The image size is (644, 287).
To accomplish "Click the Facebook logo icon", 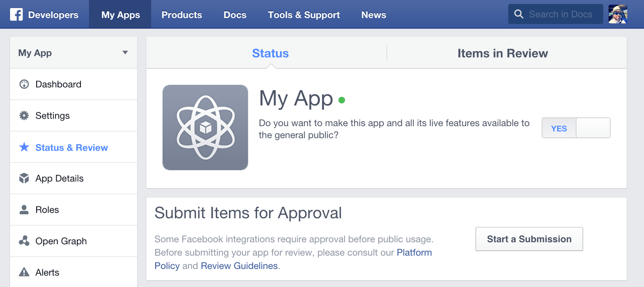I will [17, 14].
